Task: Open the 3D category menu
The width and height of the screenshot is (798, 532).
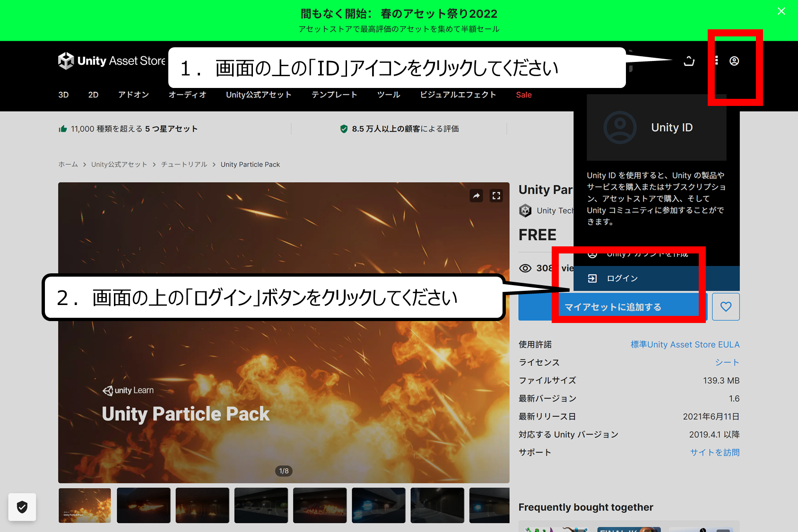Action: [x=63, y=95]
